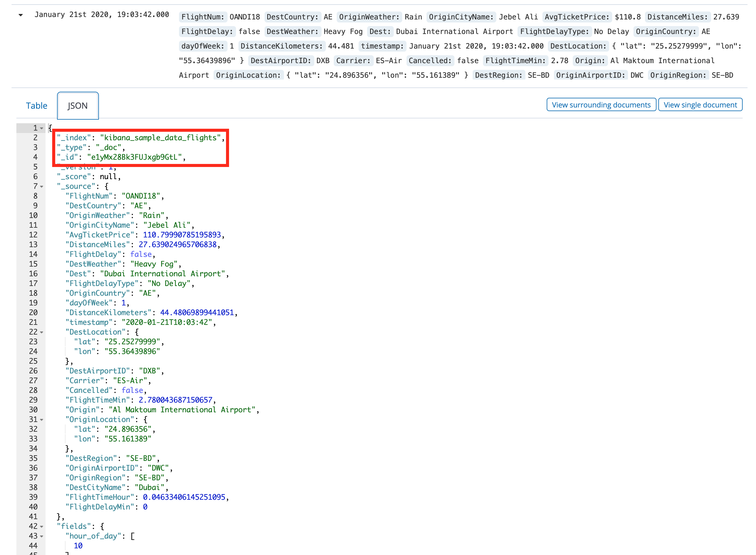Switch to the Table tab
Image resolution: width=756 pixels, height=555 pixels.
point(37,105)
